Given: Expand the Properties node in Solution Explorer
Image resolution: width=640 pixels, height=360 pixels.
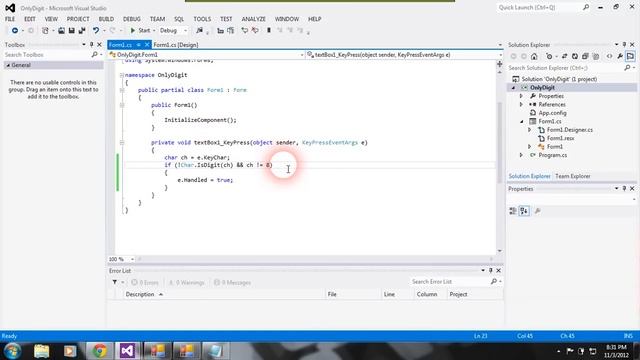Looking at the screenshot, I should 521,96.
